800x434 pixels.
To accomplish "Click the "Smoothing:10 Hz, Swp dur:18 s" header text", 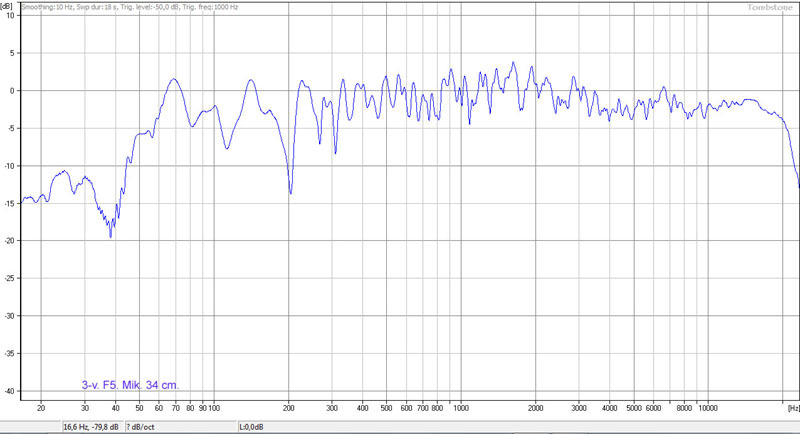I will point(70,7).
